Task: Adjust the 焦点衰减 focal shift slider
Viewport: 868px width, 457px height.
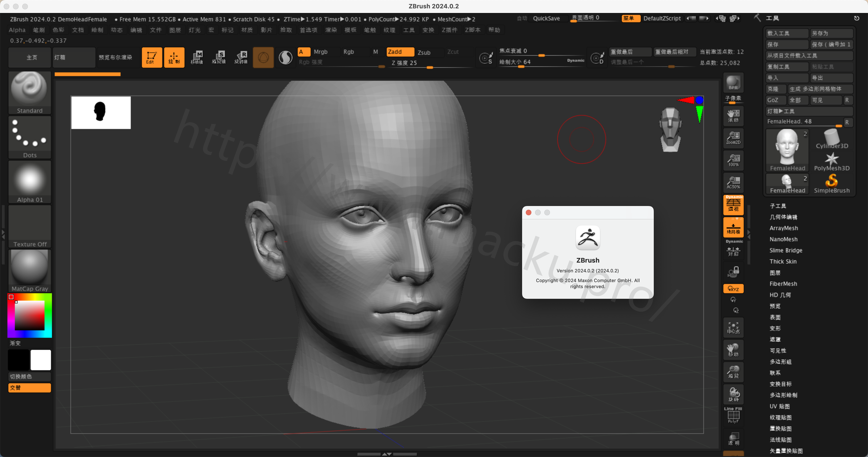Action: [542, 52]
